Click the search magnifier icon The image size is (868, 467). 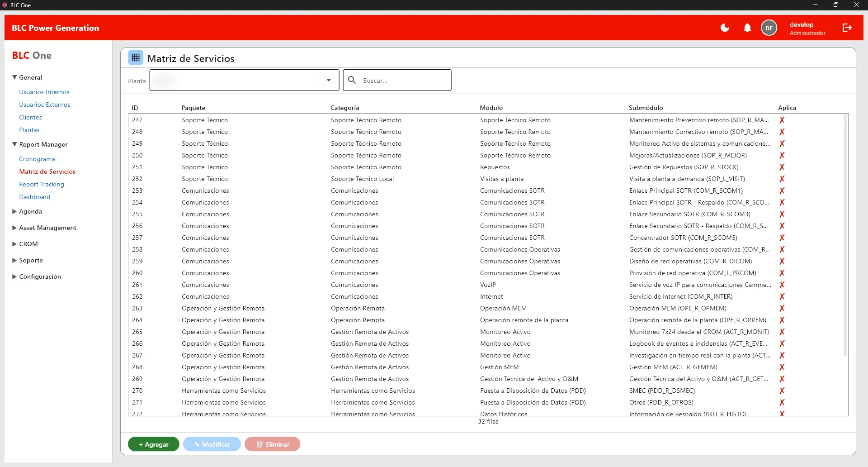pyautogui.click(x=352, y=80)
